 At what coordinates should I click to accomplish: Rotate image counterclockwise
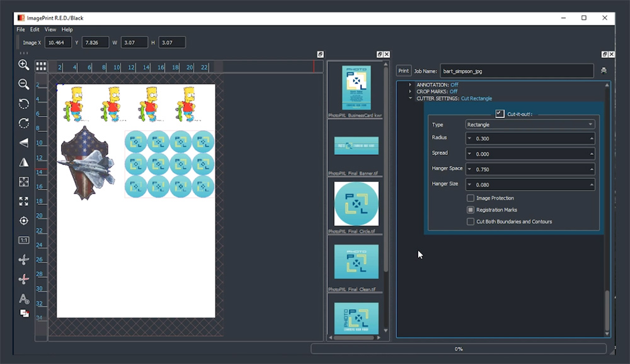[x=23, y=104]
